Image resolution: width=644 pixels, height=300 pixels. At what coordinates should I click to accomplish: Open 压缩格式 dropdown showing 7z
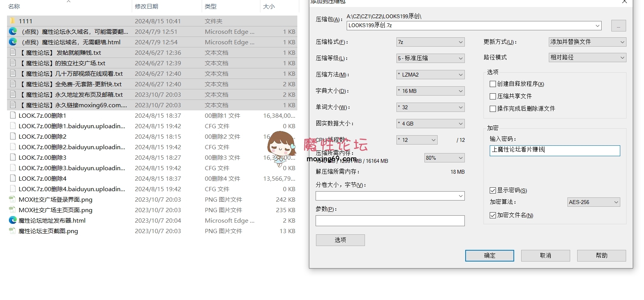[x=431, y=42]
